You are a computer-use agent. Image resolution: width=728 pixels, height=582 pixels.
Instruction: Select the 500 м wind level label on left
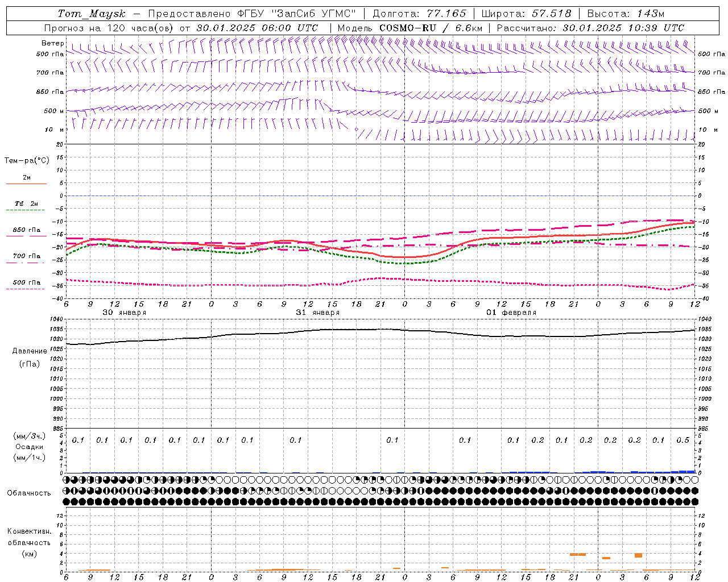coord(54,111)
